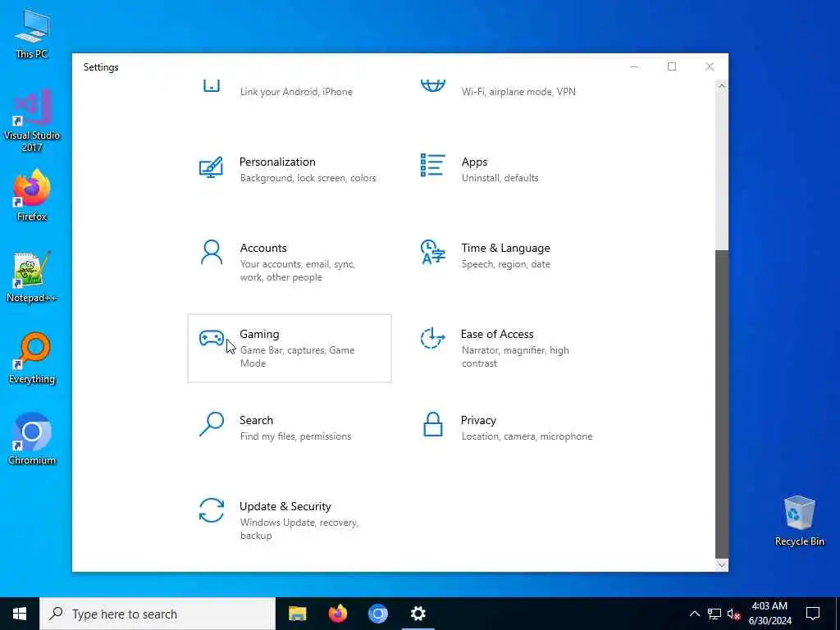The image size is (840, 630).
Task: Open the Gaming category title
Action: pos(259,335)
